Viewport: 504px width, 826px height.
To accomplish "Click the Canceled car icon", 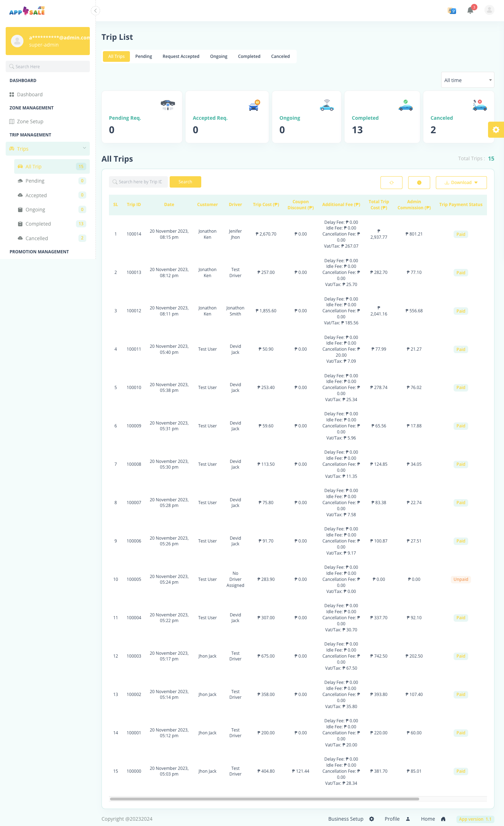I will pyautogui.click(x=480, y=105).
